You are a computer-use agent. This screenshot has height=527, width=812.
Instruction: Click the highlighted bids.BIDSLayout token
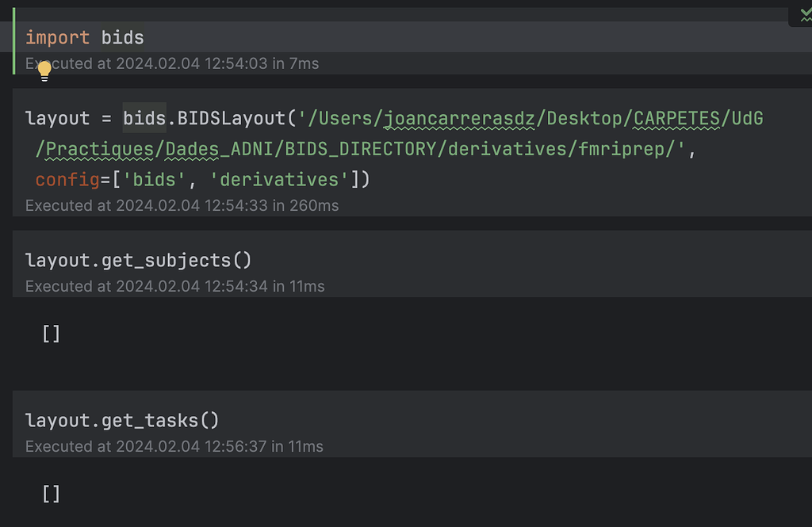tap(203, 117)
